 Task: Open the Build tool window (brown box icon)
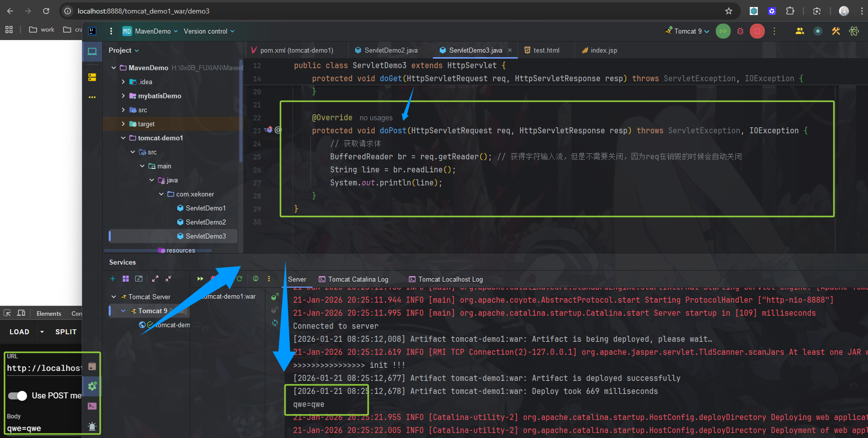pos(92,366)
